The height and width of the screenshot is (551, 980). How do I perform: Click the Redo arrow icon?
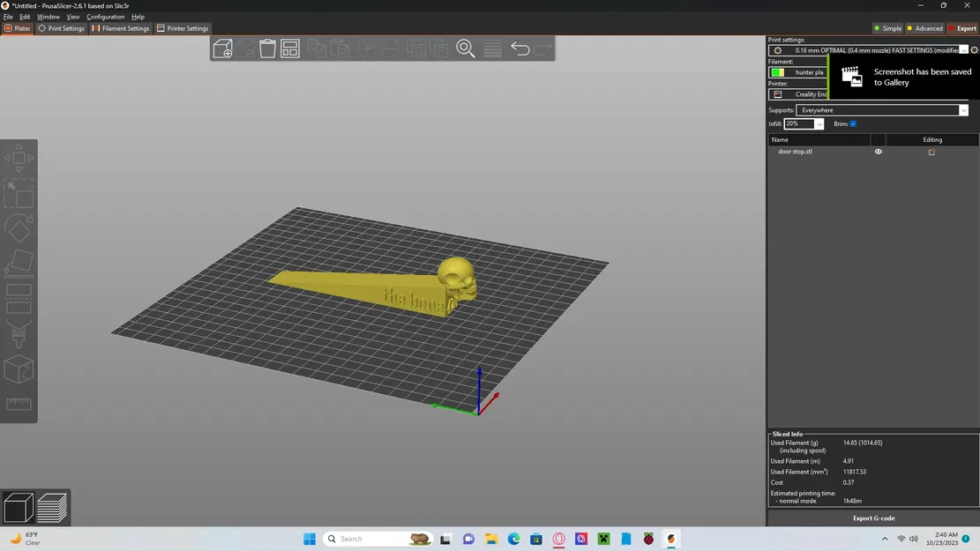(543, 48)
